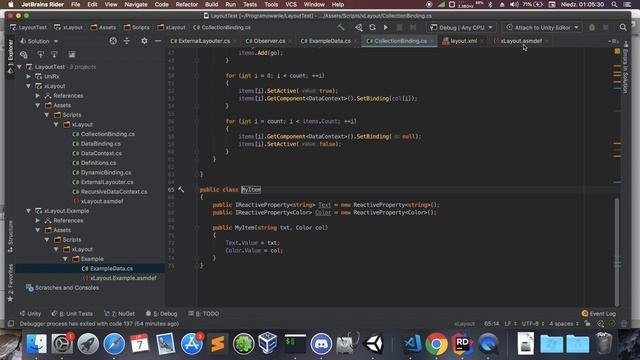Open Safari from the dock
The height and width of the screenshot is (360, 640).
click(x=114, y=343)
